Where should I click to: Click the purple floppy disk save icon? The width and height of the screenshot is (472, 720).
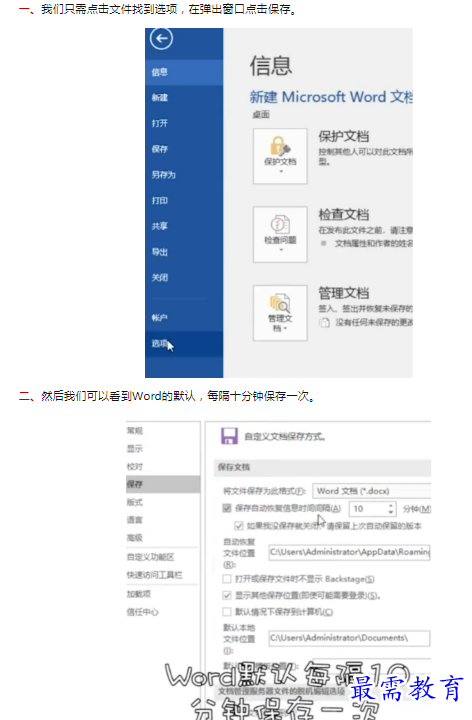point(229,436)
